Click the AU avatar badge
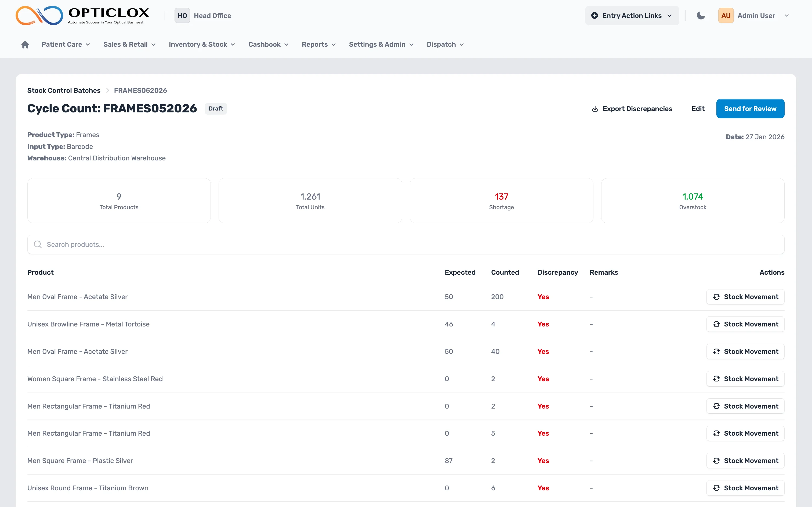The width and height of the screenshot is (812, 507). click(x=726, y=16)
